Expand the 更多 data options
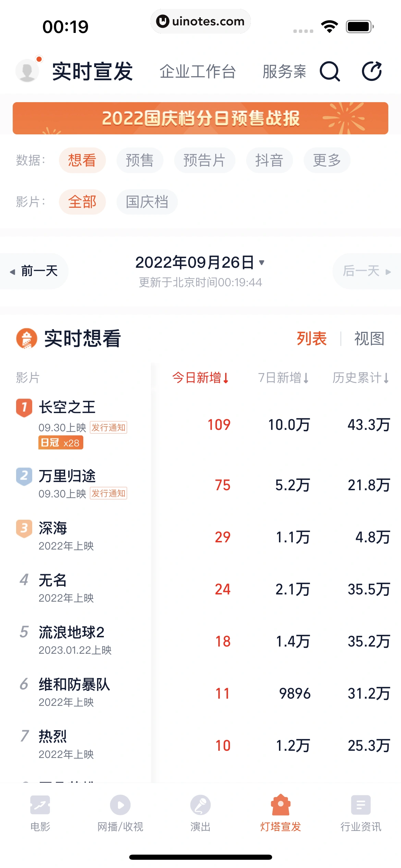 pos(327,160)
